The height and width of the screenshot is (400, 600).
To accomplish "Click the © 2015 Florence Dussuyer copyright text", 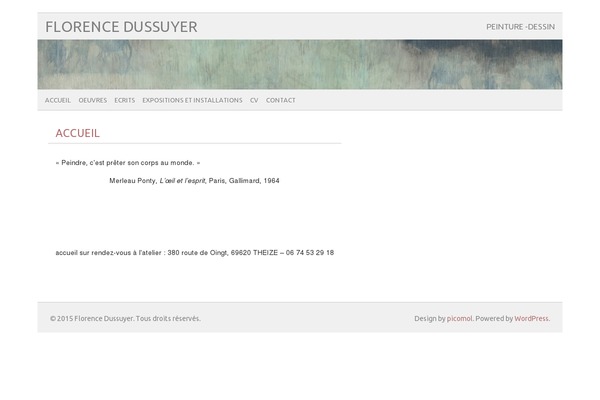I will click(x=125, y=318).
